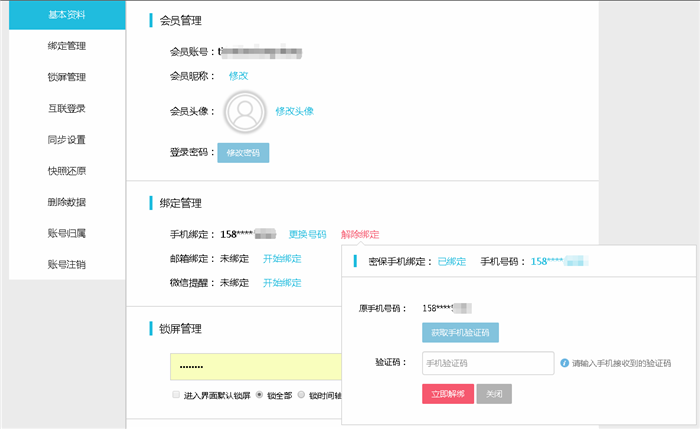Click the 手机验证码 input field
This screenshot has height=429, width=700.
(487, 363)
